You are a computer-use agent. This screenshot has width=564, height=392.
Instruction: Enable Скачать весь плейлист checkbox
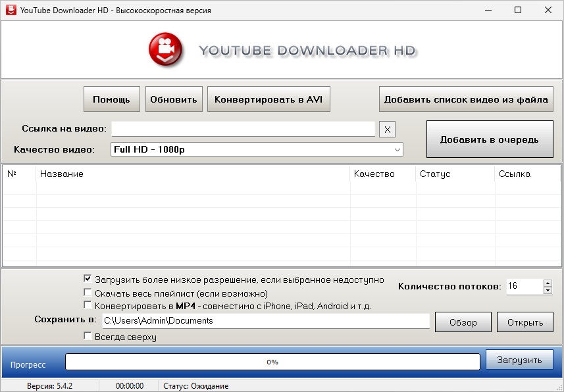coord(88,292)
